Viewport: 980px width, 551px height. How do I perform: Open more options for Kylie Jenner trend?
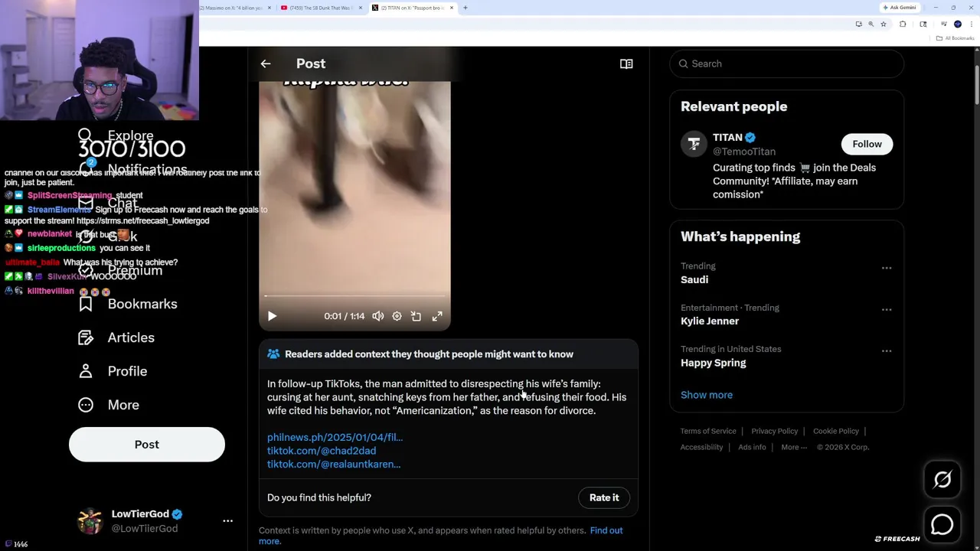(887, 309)
